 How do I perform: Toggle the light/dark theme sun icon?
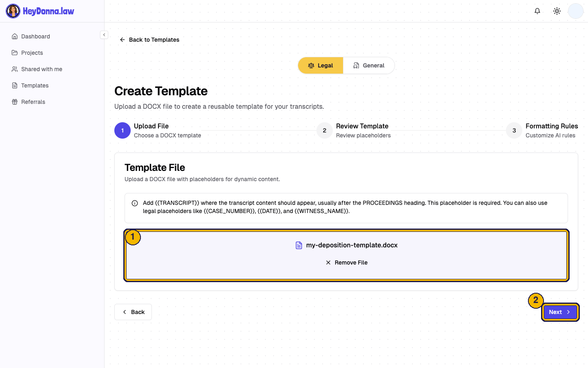tap(557, 11)
